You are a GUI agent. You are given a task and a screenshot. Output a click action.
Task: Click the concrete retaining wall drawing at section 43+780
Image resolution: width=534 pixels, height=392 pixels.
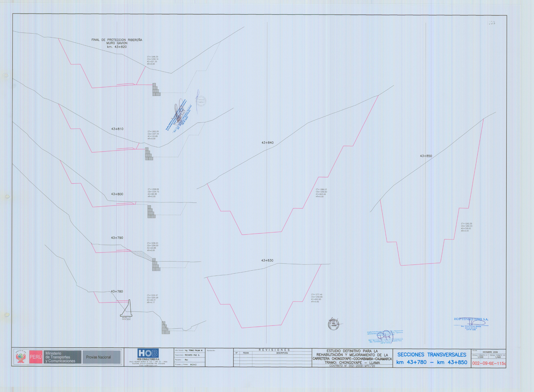click(x=126, y=308)
